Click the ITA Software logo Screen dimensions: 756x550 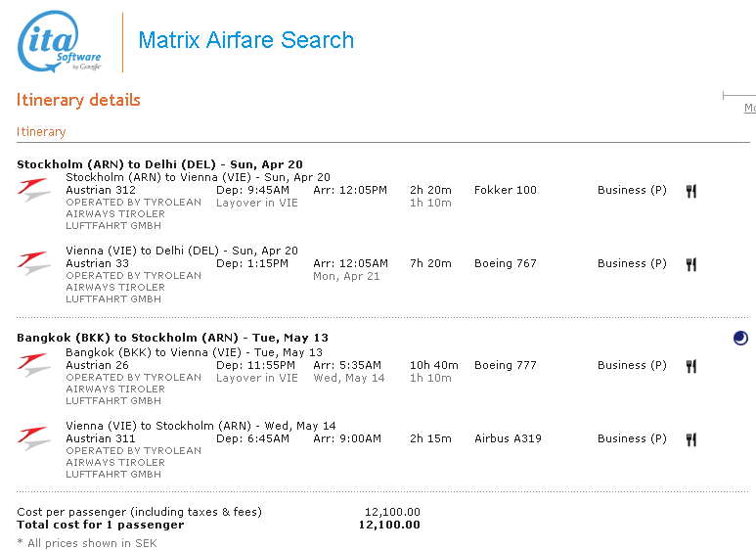point(60,42)
